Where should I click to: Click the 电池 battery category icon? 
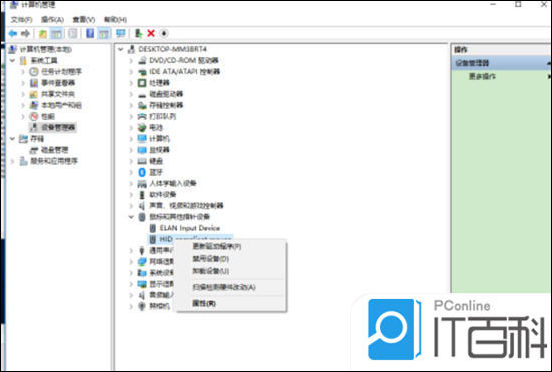(142, 127)
